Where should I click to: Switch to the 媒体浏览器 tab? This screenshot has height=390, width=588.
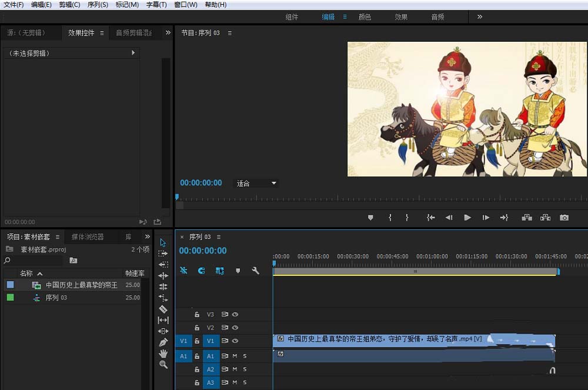point(88,237)
